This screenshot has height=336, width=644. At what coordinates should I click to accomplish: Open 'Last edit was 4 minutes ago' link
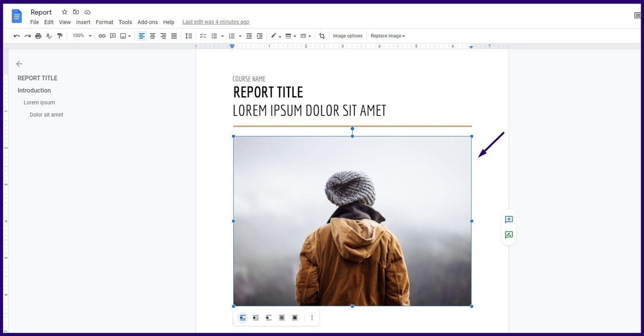pyautogui.click(x=216, y=22)
